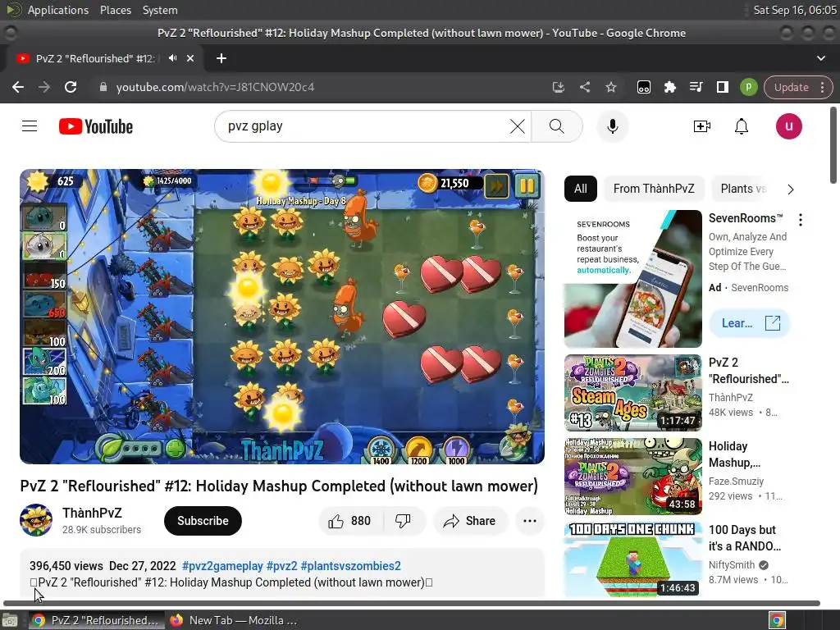Click the horizontal scrollbar at bottom

412,603
